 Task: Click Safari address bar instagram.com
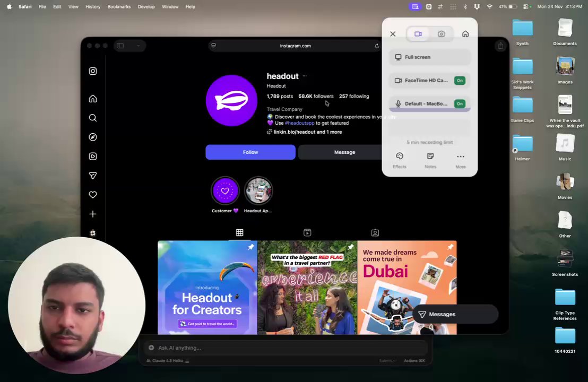click(x=295, y=46)
